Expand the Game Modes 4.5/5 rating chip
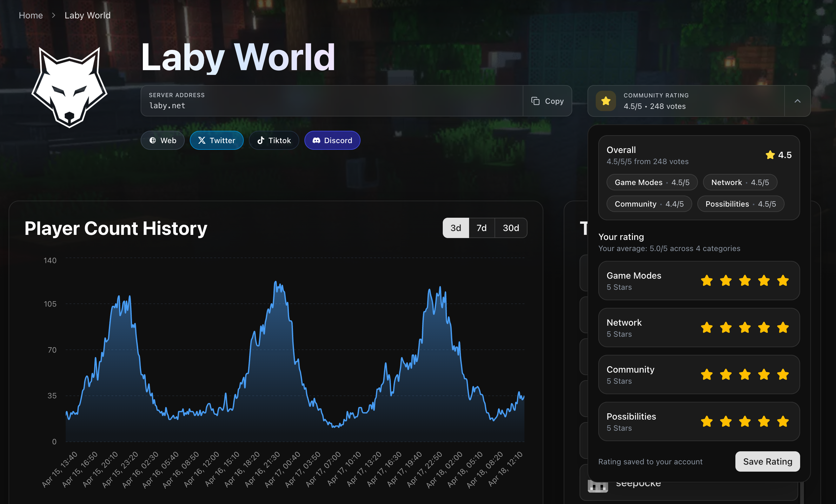The width and height of the screenshot is (836, 504). [652, 182]
